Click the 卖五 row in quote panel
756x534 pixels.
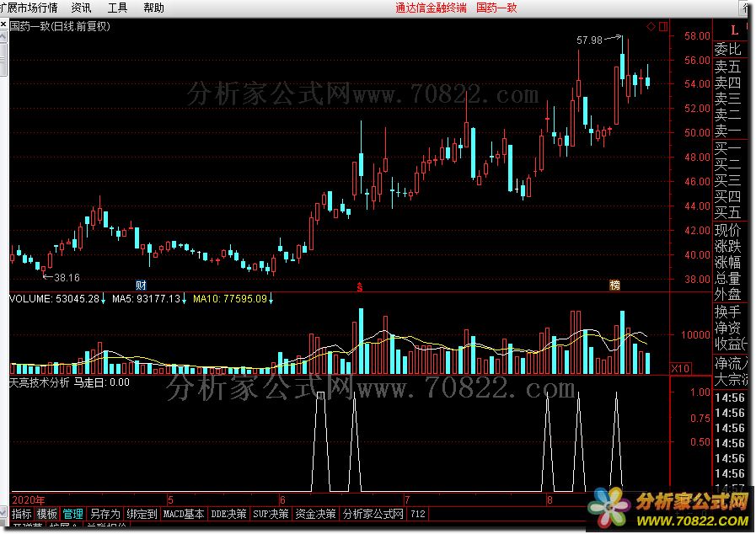point(727,66)
